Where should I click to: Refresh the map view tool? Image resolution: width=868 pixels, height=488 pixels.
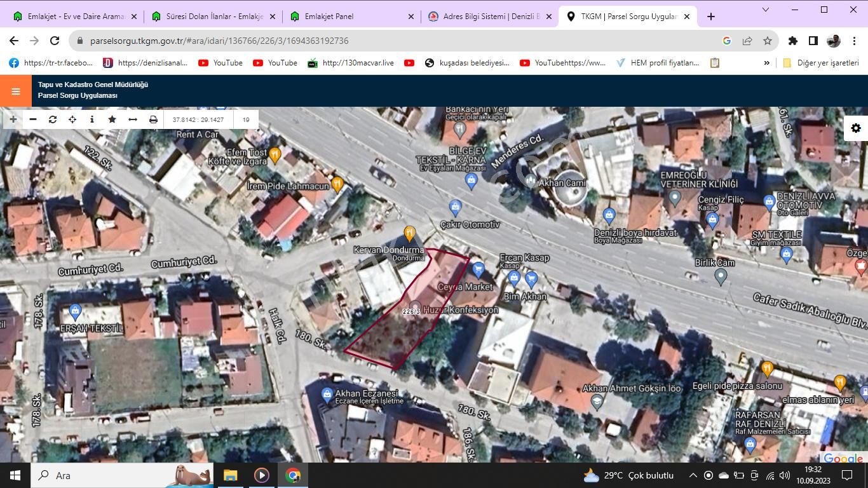click(x=53, y=119)
